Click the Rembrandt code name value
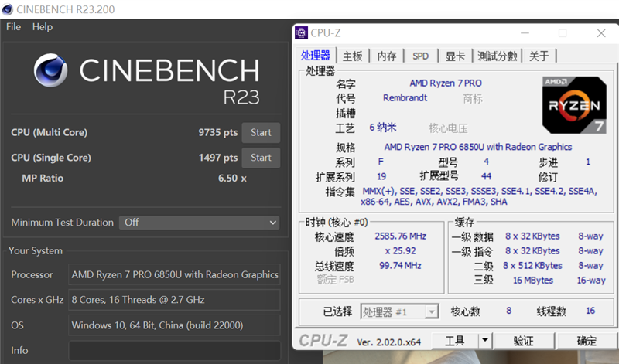 coord(405,98)
